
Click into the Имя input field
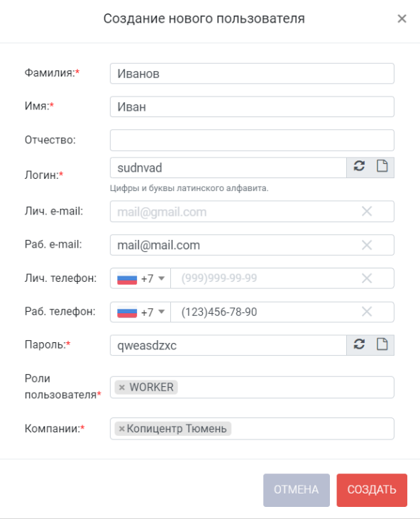coord(252,106)
